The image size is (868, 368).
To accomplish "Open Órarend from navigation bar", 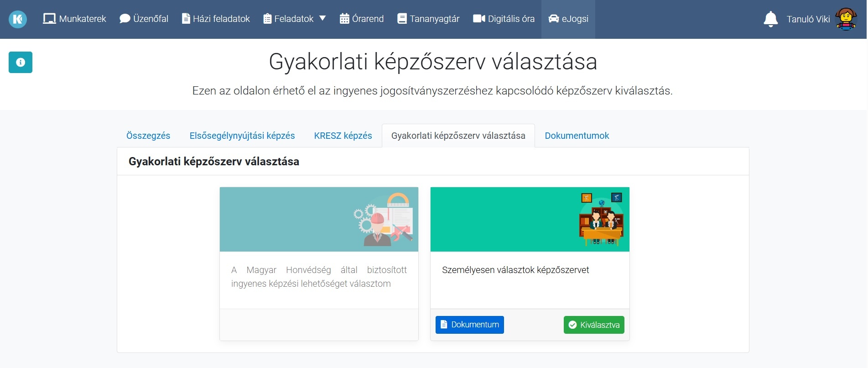I will 362,19.
